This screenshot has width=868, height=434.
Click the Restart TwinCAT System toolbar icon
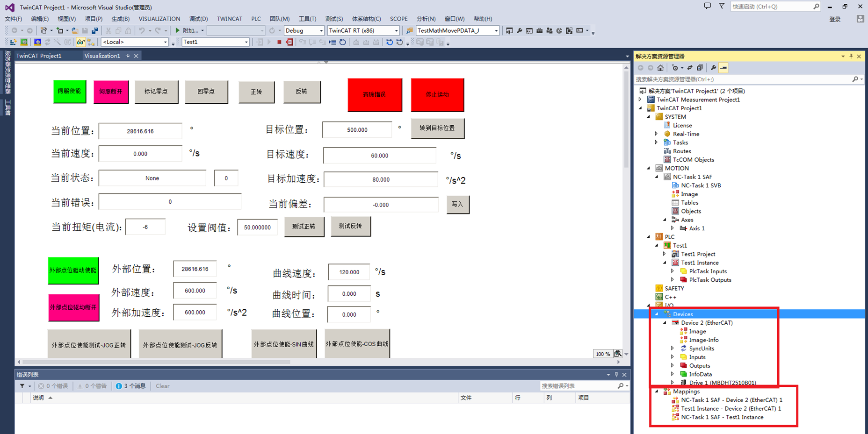click(x=24, y=42)
